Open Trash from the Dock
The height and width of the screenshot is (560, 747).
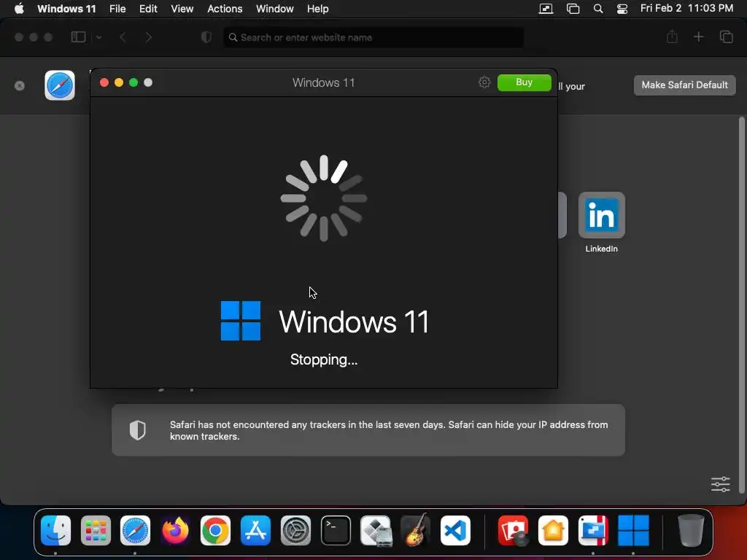pos(691,530)
